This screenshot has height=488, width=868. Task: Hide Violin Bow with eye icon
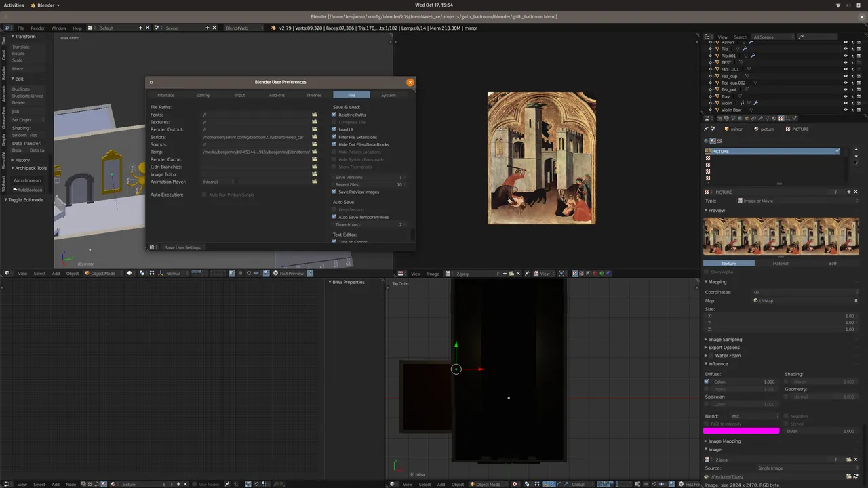[x=846, y=110]
